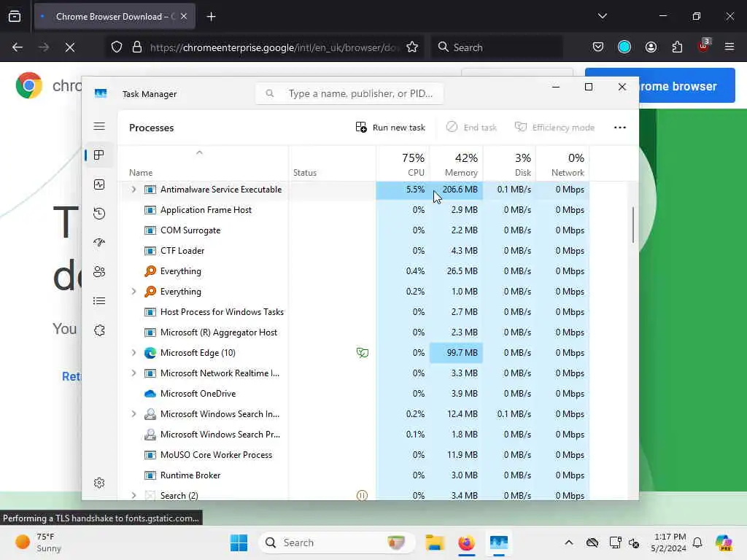
Task: Expand the Search (2) process group
Action: pos(134,496)
